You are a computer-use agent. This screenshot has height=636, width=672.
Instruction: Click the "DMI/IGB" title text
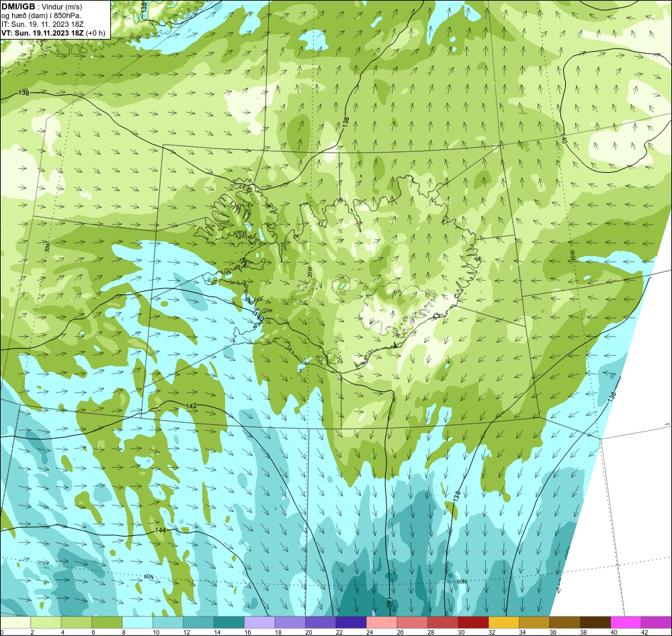[18, 7]
